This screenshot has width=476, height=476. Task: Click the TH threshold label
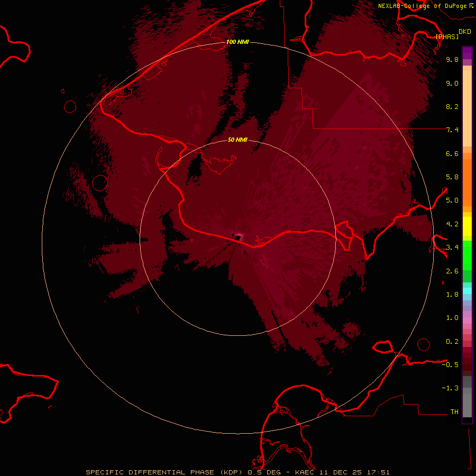454,412
